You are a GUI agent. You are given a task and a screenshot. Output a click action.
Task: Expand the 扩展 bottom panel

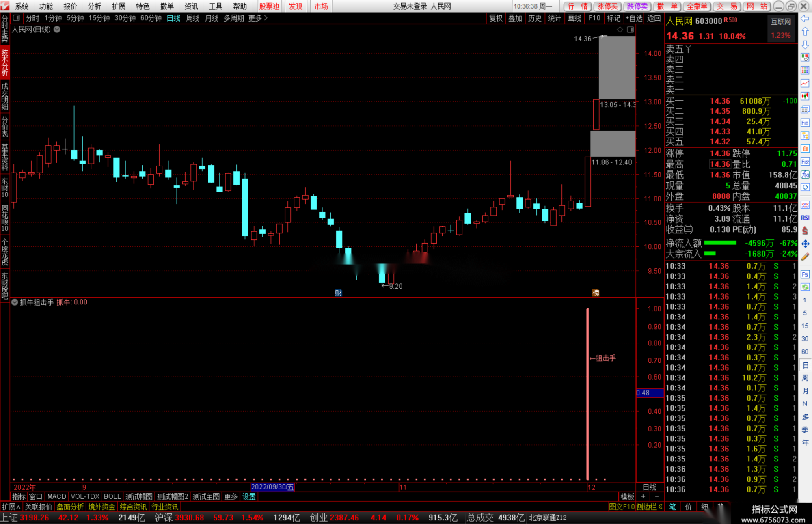pyautogui.click(x=11, y=507)
